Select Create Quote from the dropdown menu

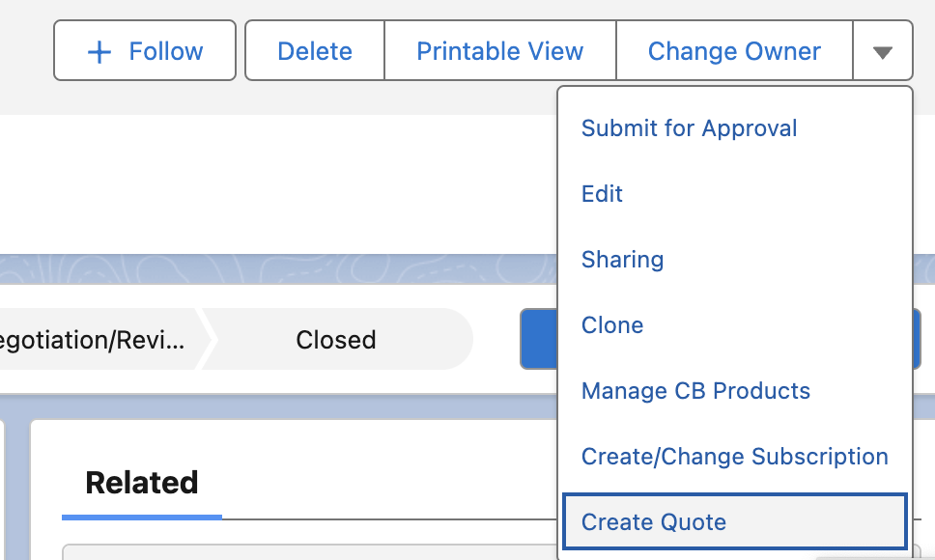pyautogui.click(x=653, y=521)
